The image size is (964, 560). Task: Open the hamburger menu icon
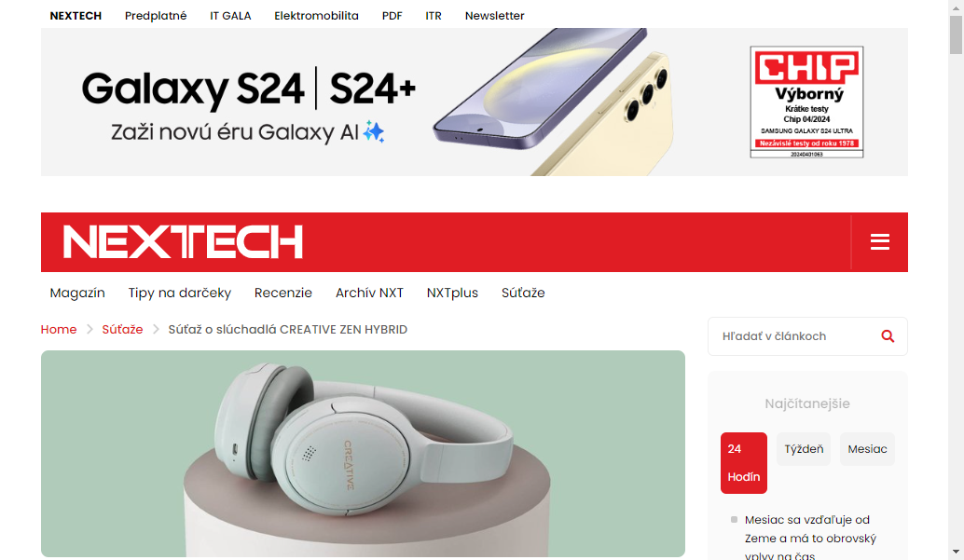[x=880, y=241]
